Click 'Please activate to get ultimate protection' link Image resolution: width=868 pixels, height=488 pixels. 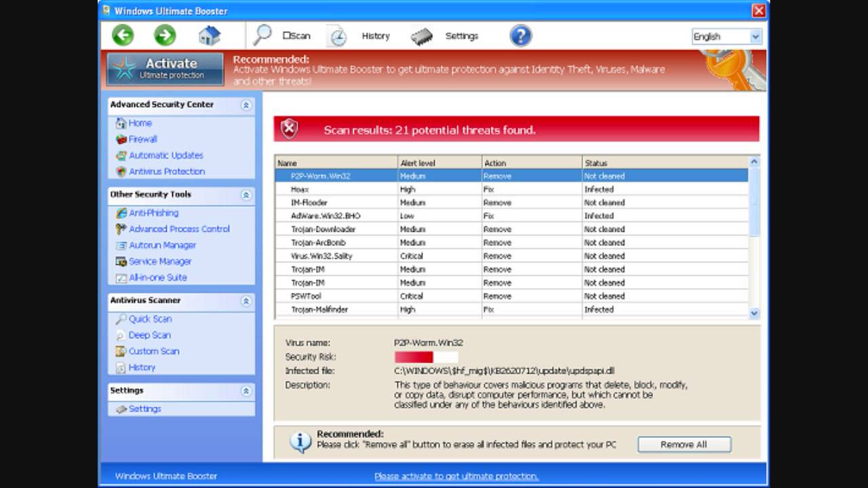[456, 476]
